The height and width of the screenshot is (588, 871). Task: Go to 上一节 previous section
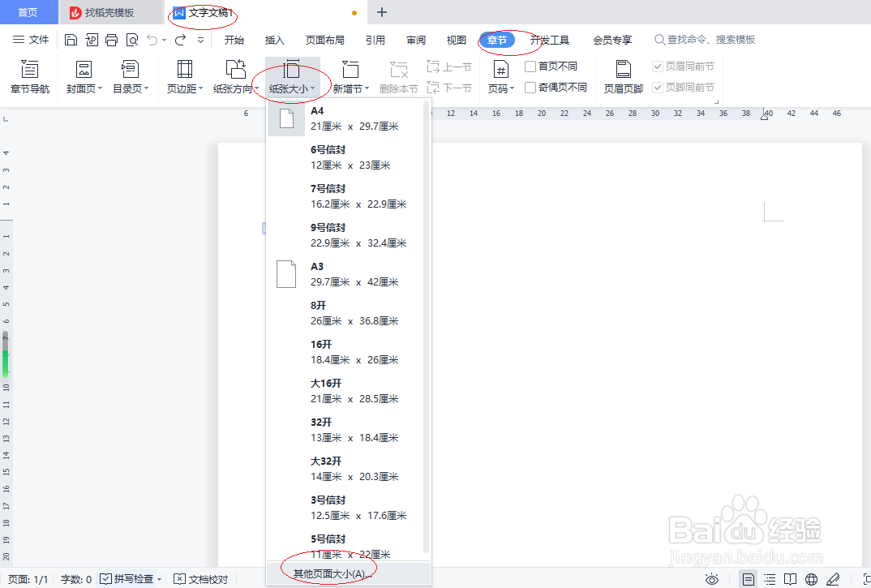(448, 67)
